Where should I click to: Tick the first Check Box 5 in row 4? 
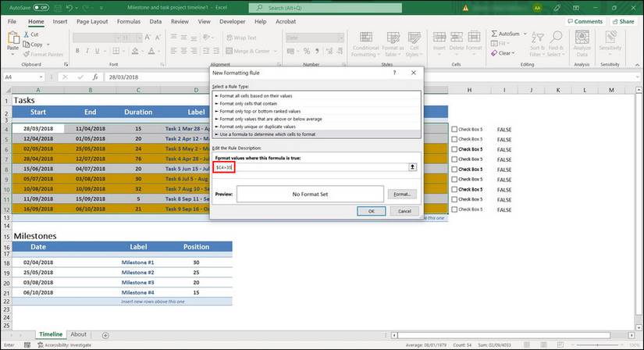coord(454,128)
